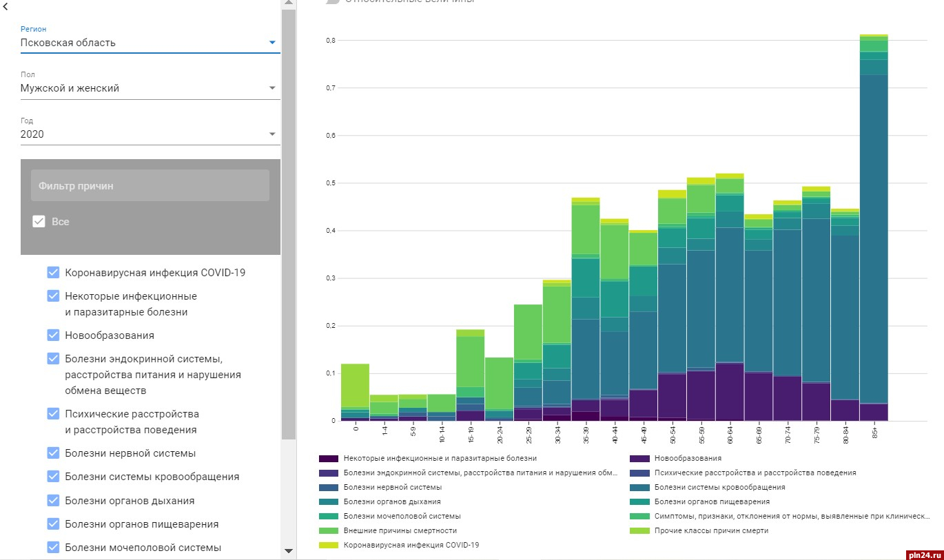Click legend swatch for Некоторые инфекционные и паразитарные болезни
This screenshot has width=944, height=560.
(328, 458)
